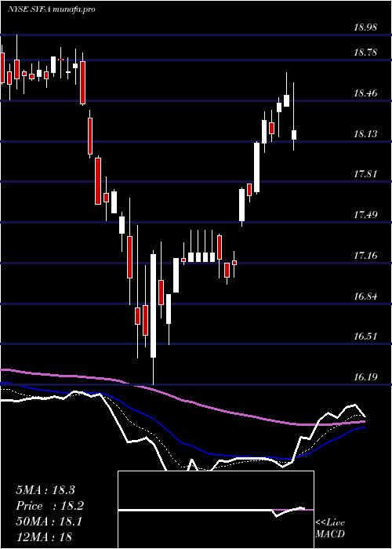Click the 17.16 price axis label
This screenshot has width=392, height=549.
coord(365,256)
